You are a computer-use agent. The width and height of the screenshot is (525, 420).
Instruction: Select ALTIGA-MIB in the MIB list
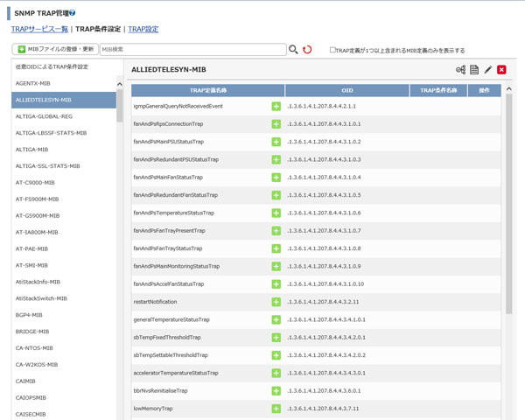pos(64,150)
